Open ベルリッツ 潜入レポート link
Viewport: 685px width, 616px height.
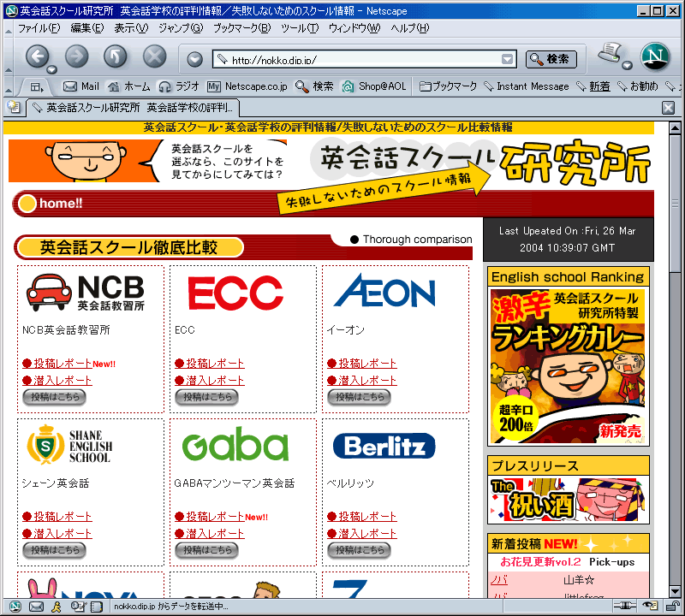(x=361, y=534)
